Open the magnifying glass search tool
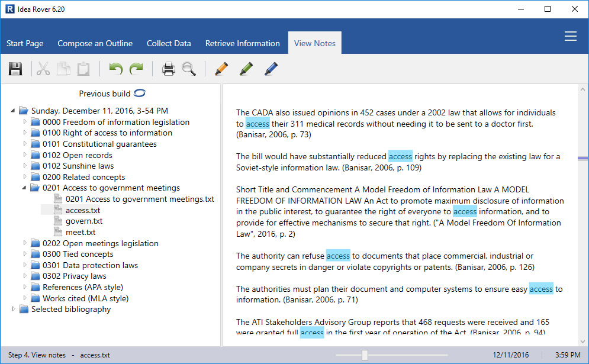Viewport: 589px width, 364px height. pos(189,69)
